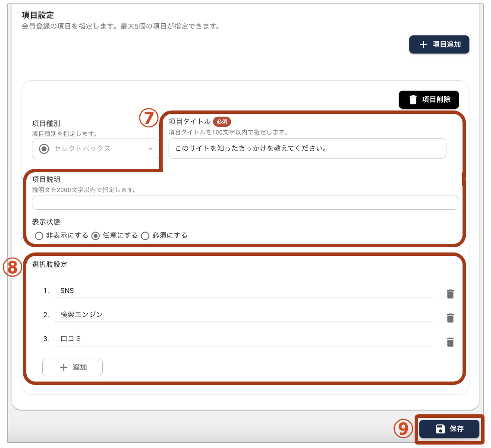Delete the 口コミ option via its trash icon
The image size is (491, 448).
tap(450, 342)
